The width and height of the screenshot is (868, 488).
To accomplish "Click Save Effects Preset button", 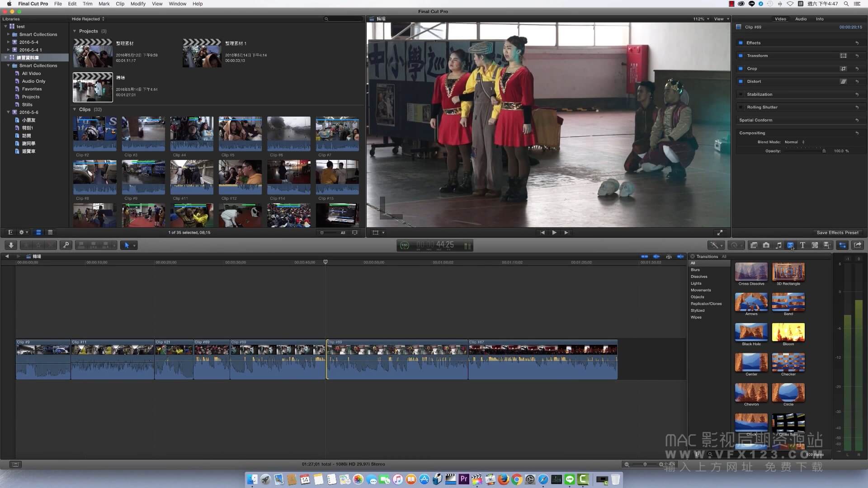I will [x=837, y=233].
